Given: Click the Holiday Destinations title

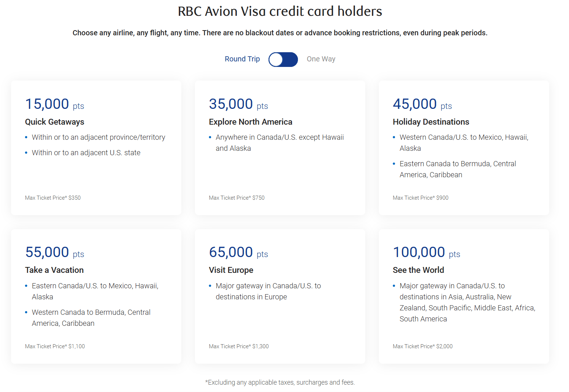Looking at the screenshot, I should (x=431, y=122).
